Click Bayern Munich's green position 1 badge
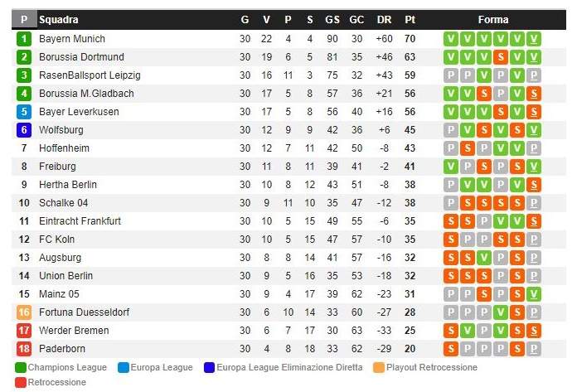The width and height of the screenshot is (577, 392). click(23, 39)
